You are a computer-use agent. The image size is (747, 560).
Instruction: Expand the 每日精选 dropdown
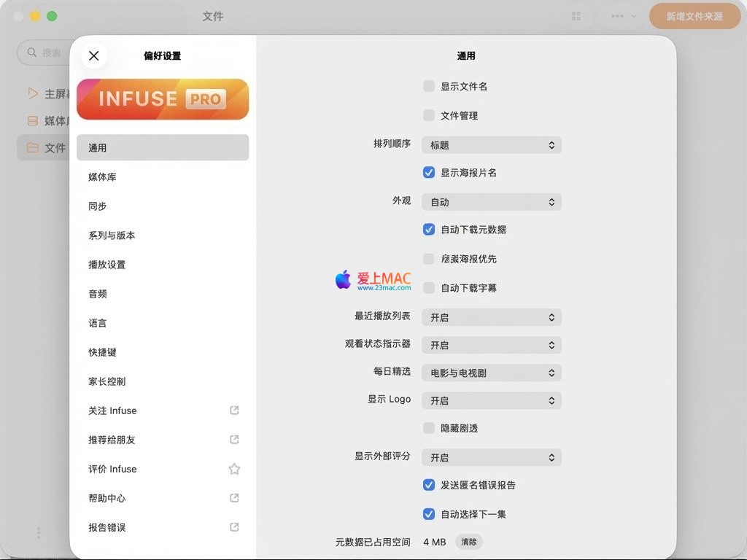click(x=491, y=373)
